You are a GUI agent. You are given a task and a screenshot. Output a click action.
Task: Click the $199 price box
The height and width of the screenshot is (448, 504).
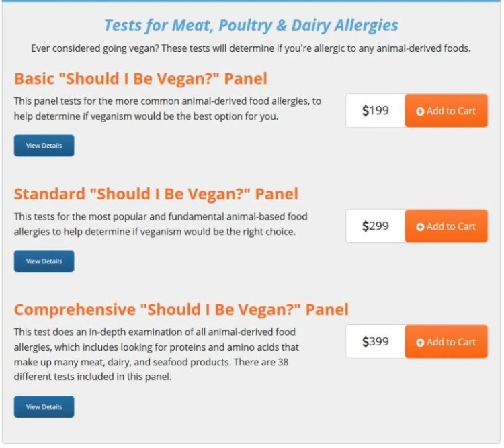coord(375,111)
